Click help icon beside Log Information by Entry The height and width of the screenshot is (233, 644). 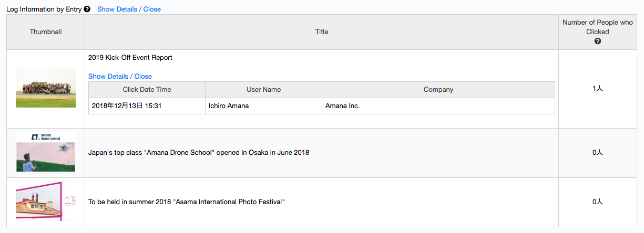click(87, 9)
